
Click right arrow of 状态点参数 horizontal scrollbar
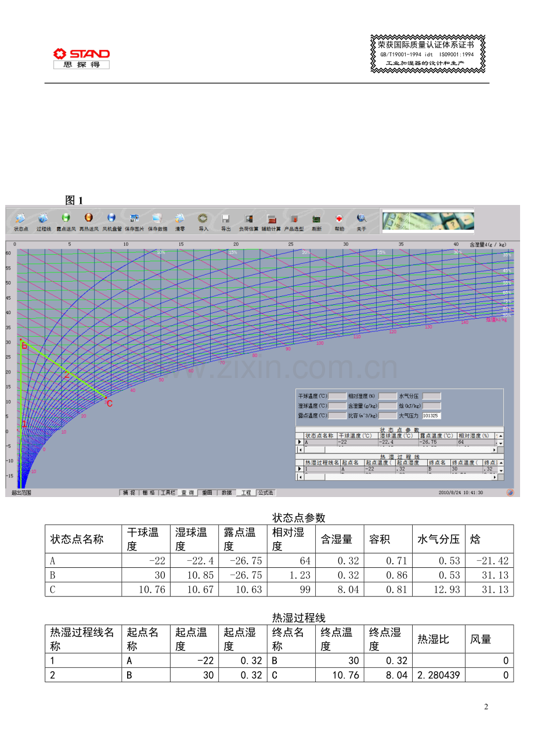pyautogui.click(x=495, y=449)
